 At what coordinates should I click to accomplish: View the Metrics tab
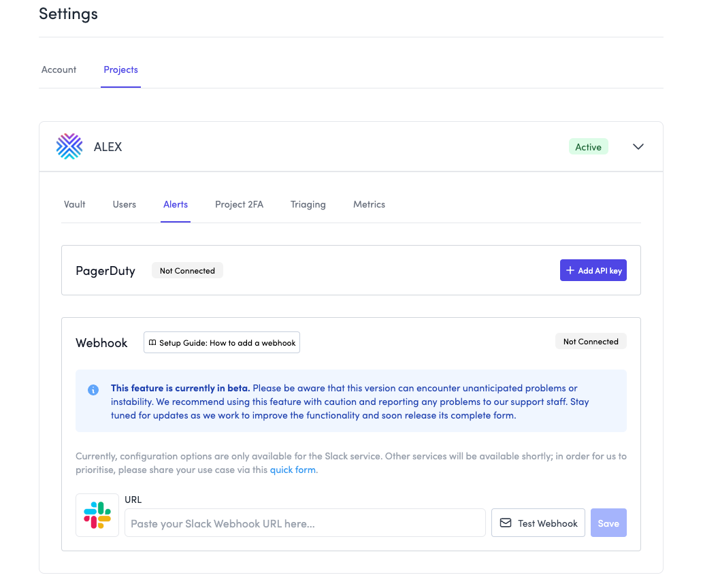pyautogui.click(x=369, y=204)
